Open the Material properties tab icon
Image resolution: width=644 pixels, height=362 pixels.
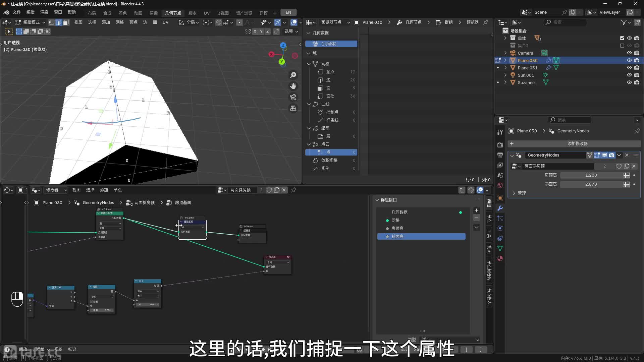pos(500,258)
